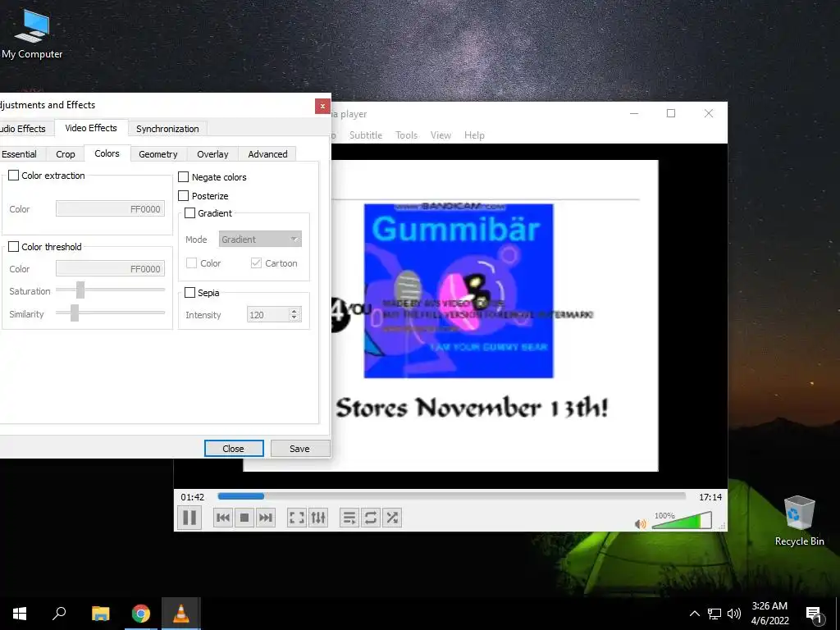Open the Overlay sub-tab
The width and height of the screenshot is (840, 630).
tap(212, 153)
